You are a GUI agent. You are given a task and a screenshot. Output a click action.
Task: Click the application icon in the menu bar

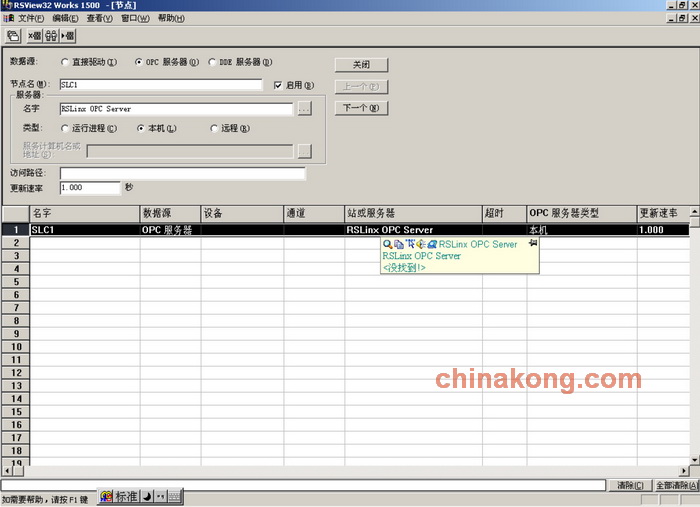click(x=8, y=18)
